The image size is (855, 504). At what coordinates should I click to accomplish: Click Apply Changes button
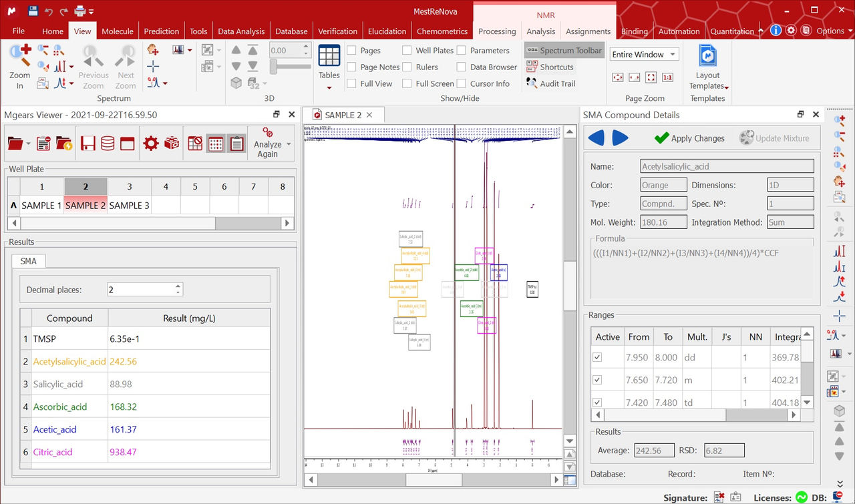[x=689, y=138]
